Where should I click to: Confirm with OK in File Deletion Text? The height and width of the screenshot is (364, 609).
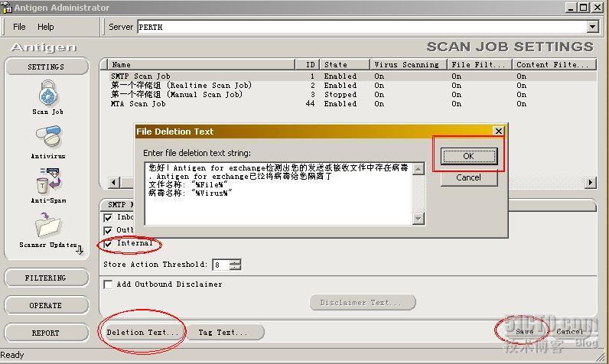[x=469, y=156]
